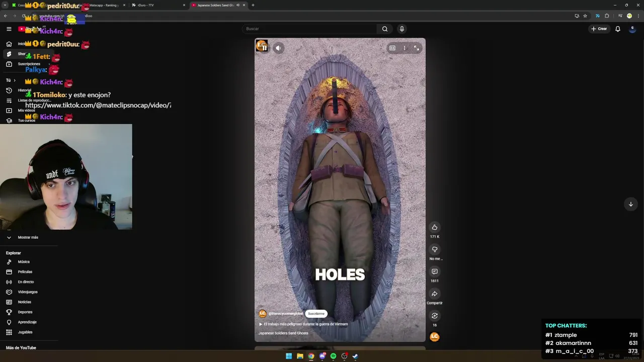The width and height of the screenshot is (644, 362).
Task: Mute the Short with the speaker icon
Action: click(278, 48)
